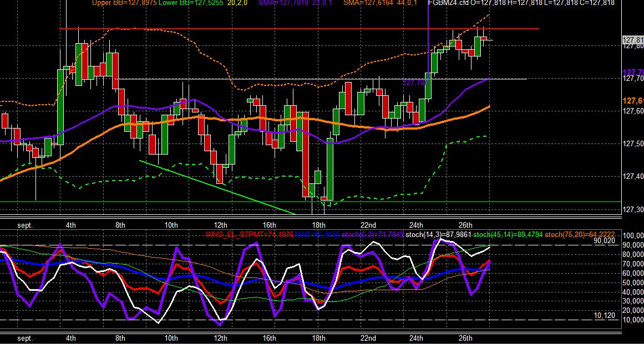Click the 127,30 price axis value
The height and width of the screenshot is (344, 644).
pos(633,210)
